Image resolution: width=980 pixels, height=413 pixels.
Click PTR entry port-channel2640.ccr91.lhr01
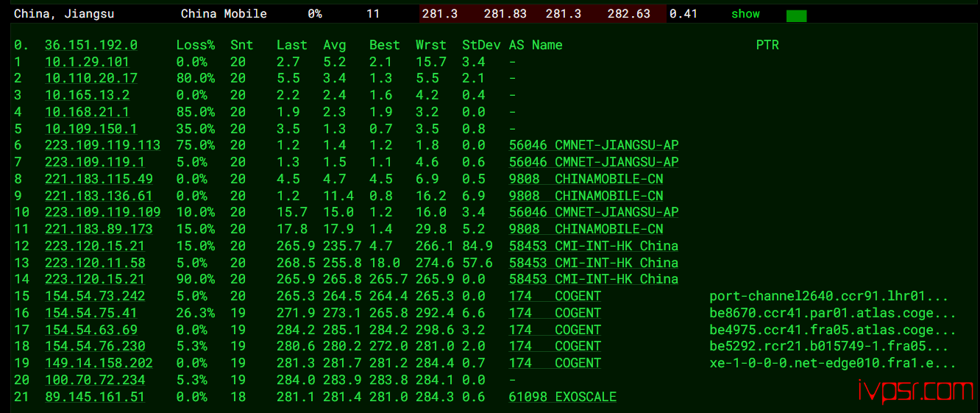coord(829,296)
